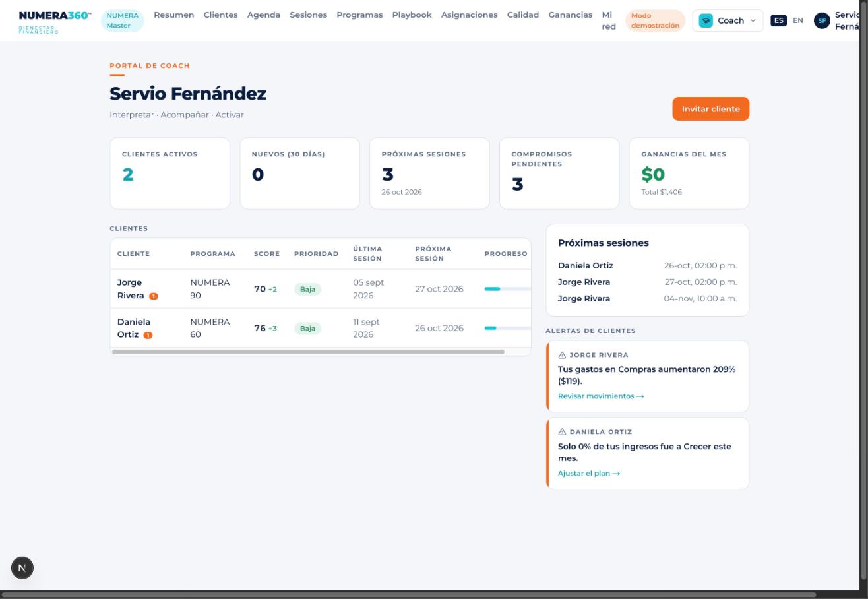
Task: Click Daniela Ortiz's progress bar
Action: (x=507, y=328)
